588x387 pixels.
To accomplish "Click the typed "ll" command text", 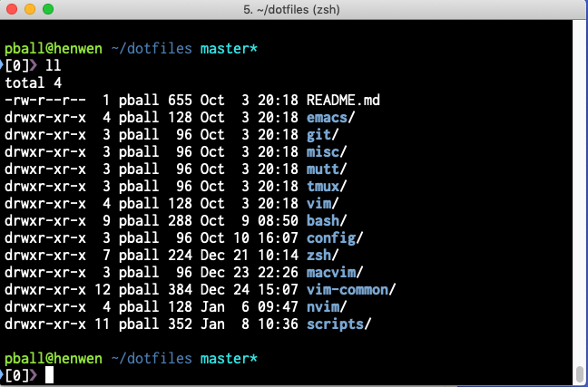I will click(x=54, y=66).
